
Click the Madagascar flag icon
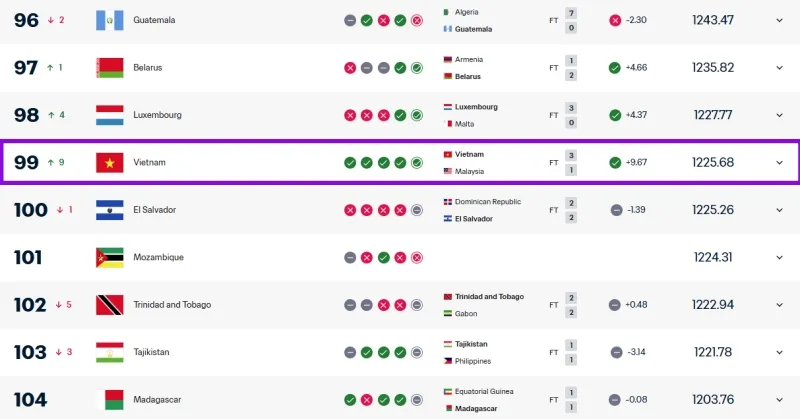click(x=109, y=400)
